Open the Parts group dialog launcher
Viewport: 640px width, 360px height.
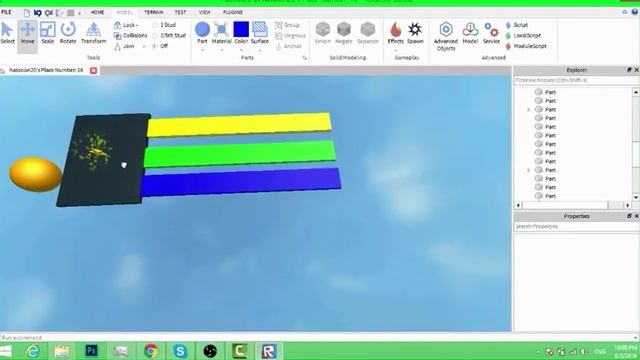tap(304, 58)
